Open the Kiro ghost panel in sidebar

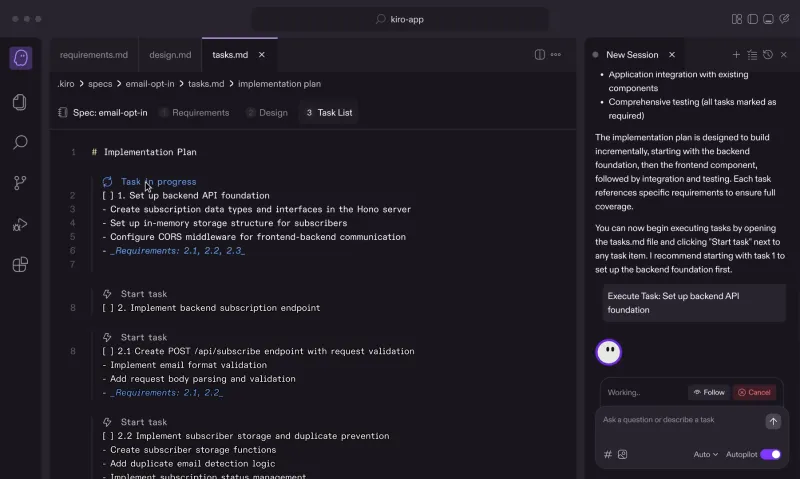point(20,58)
